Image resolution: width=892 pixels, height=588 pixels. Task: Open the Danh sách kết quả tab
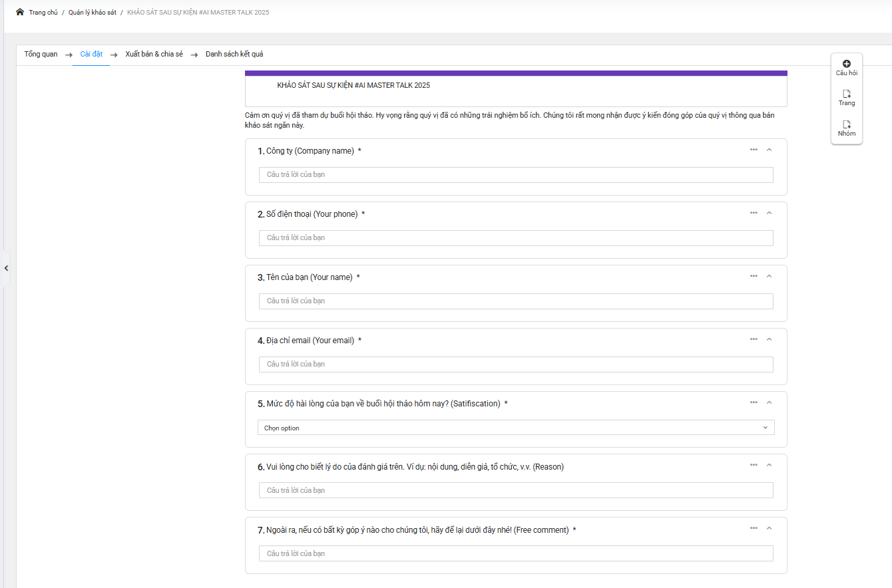234,54
